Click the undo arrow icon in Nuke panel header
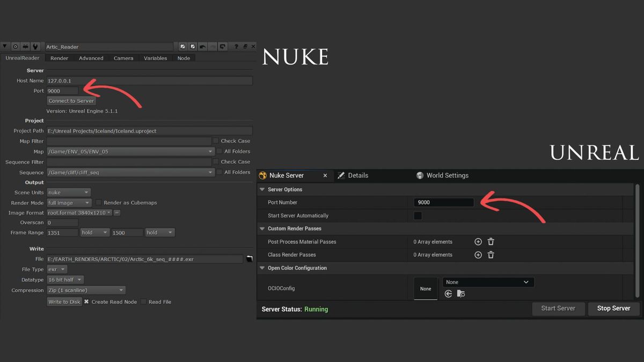The width and height of the screenshot is (644, 362). pyautogui.click(x=203, y=47)
